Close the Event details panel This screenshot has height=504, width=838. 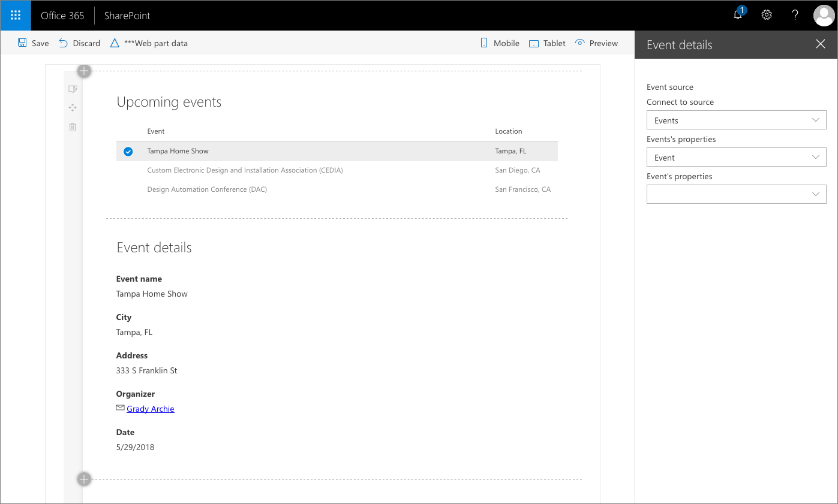[821, 44]
